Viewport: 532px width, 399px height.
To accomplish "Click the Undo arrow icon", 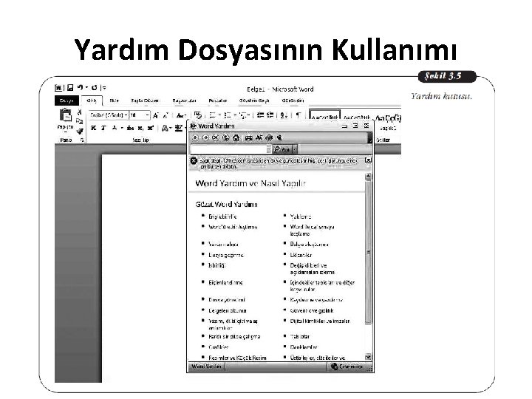I will point(80,87).
